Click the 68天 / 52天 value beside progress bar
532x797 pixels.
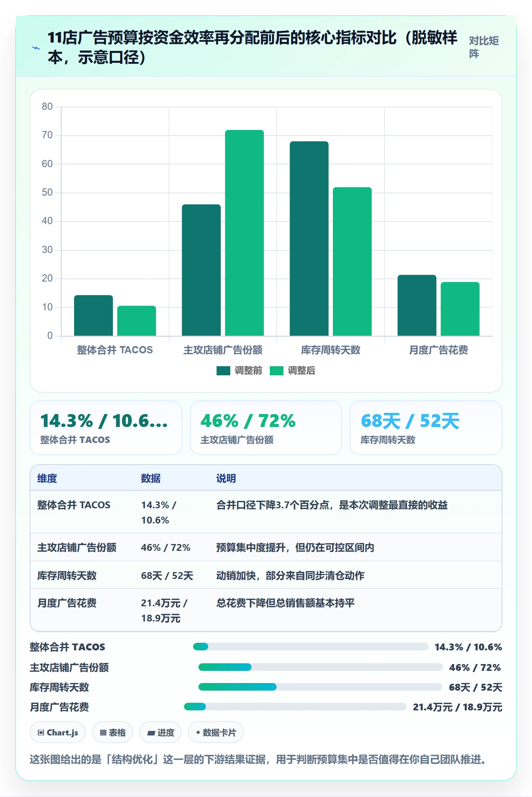(475, 687)
